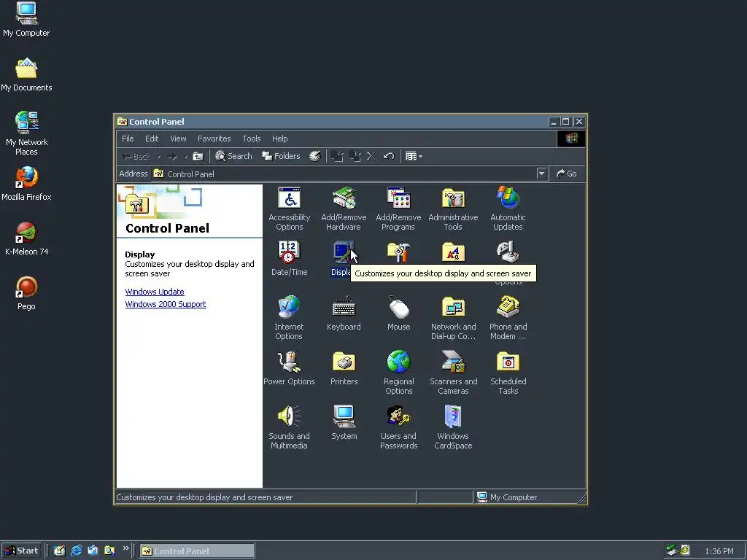This screenshot has height=560, width=747.
Task: Select My Documents desktop icon
Action: click(26, 75)
